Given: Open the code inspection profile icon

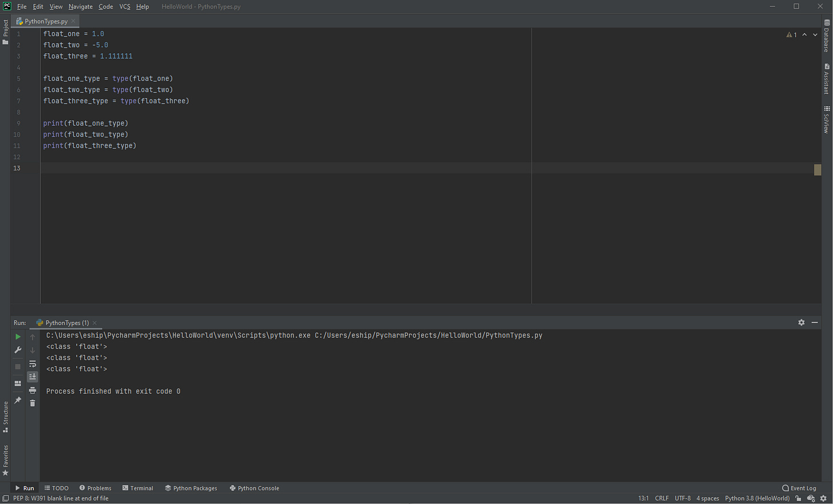Looking at the screenshot, I should coord(811,498).
